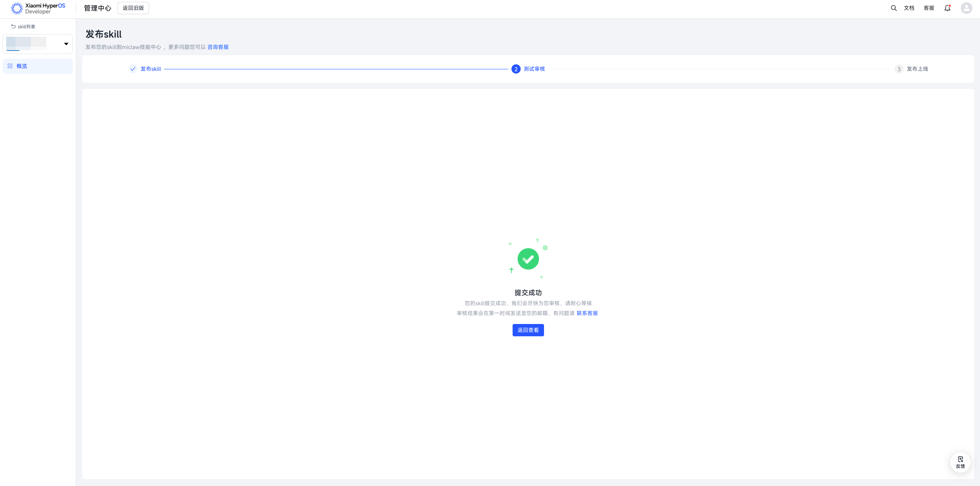
Task: Click the 返回旧版 button
Action: pyautogui.click(x=133, y=8)
